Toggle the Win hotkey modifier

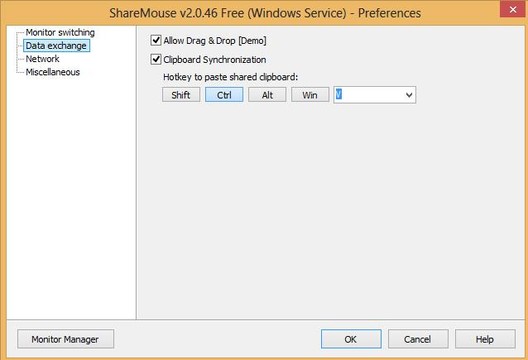coord(310,95)
